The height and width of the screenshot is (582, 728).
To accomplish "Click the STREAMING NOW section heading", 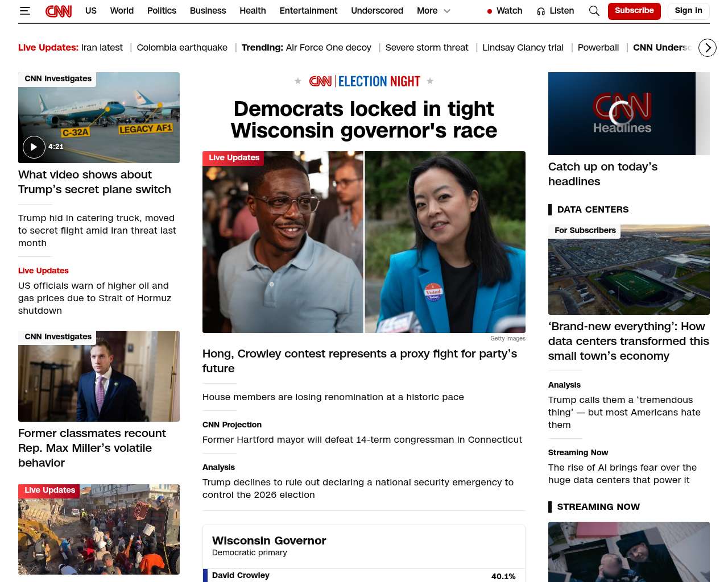I will pos(598,507).
